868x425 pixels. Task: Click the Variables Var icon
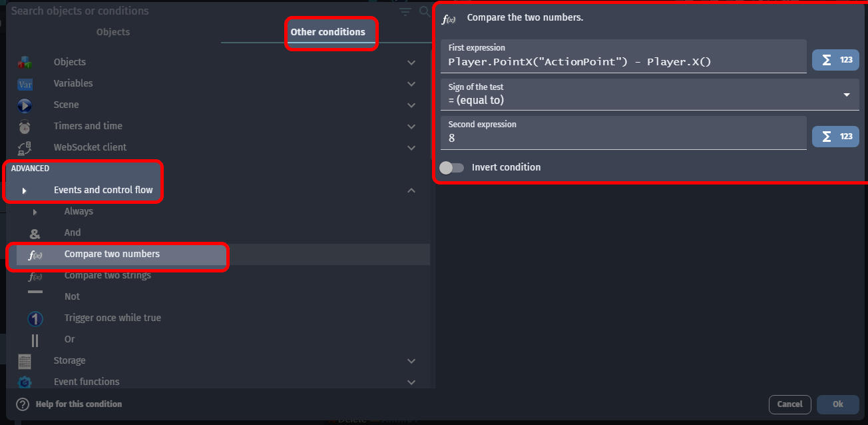point(25,84)
